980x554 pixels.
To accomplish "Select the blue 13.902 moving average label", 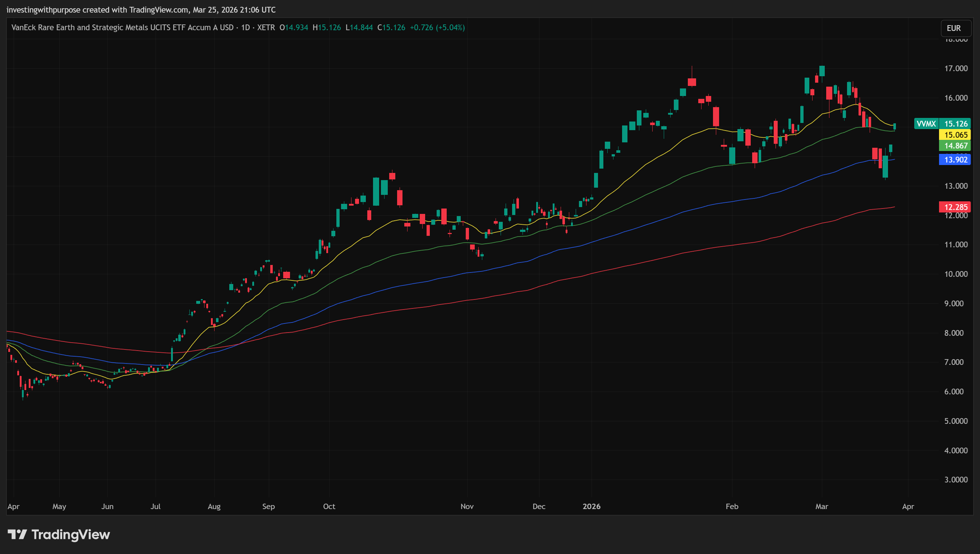I will click(x=955, y=160).
